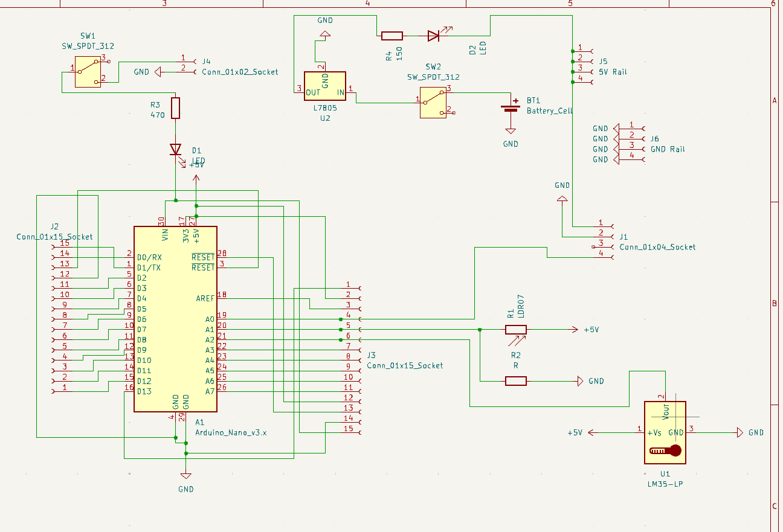Click the LM35-LP temperature sensor symbol
The height and width of the screenshot is (532, 783).
(x=665, y=433)
